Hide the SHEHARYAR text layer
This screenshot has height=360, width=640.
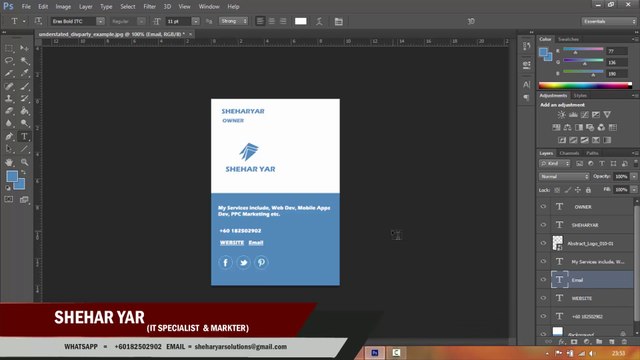tap(543, 225)
